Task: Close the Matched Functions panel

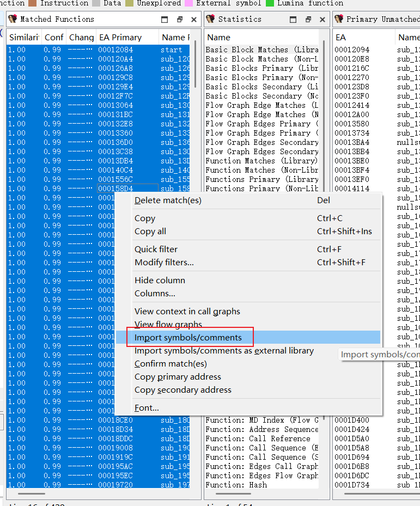Action: point(194,20)
